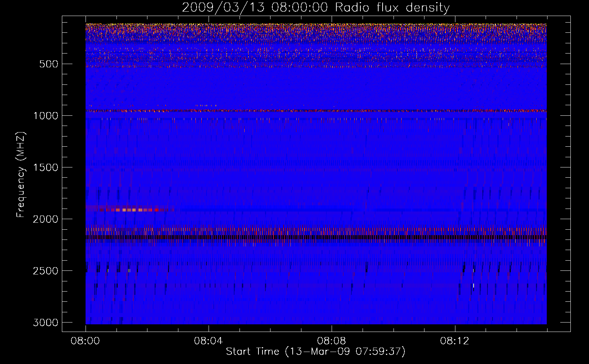Click the 1500 frequency tick label
This screenshot has width=589, height=364.
coord(46,167)
